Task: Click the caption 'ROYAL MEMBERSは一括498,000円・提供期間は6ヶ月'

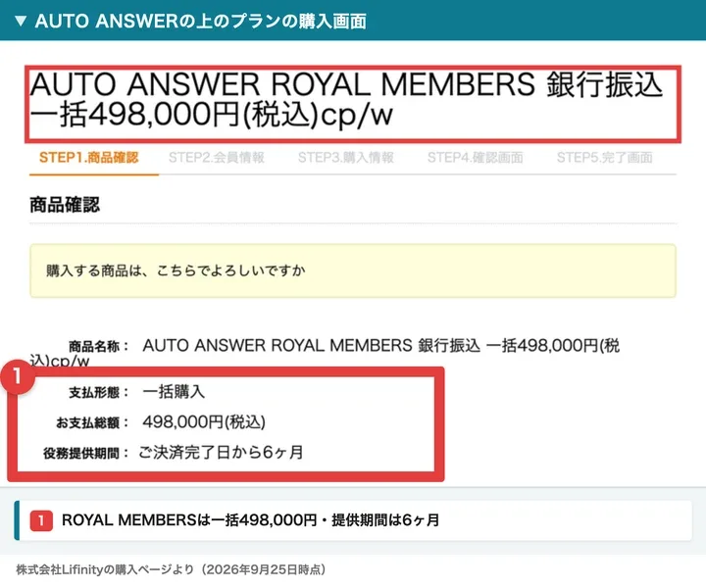Action: (x=250, y=520)
